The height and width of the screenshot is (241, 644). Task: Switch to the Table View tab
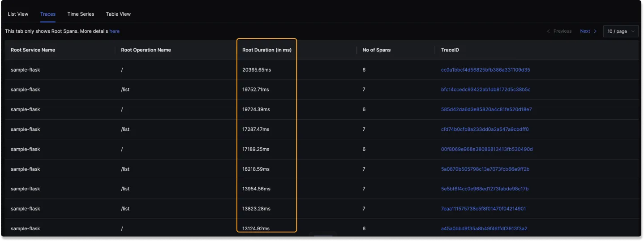coord(118,14)
